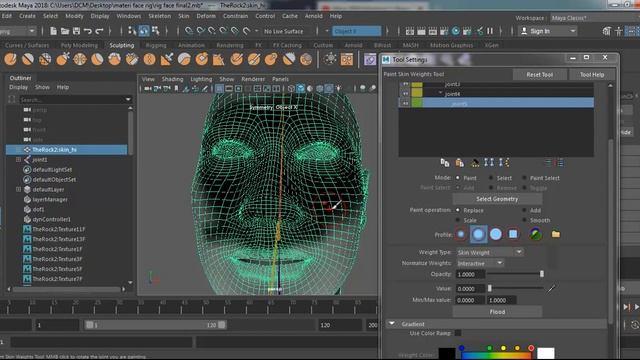This screenshot has height=360, width=640.
Task: Choose Smooth paint operation
Action: click(x=524, y=220)
